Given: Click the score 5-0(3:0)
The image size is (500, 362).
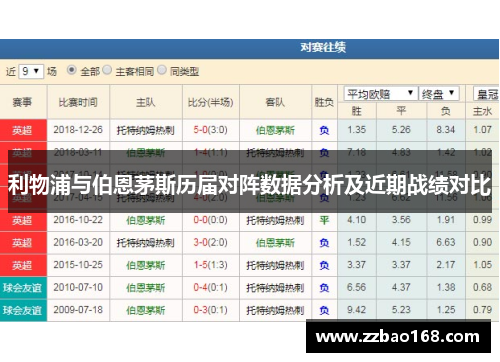Looking at the screenshot, I should coord(211,130).
